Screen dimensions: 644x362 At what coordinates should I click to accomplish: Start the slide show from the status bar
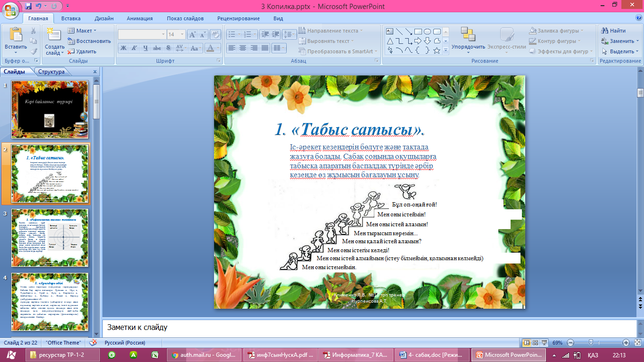545,343
